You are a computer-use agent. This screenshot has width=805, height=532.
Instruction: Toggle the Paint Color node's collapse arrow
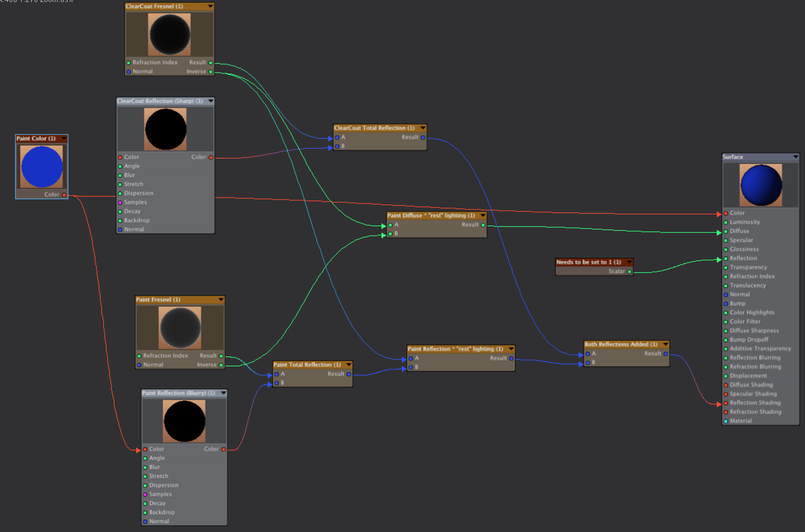[64, 138]
